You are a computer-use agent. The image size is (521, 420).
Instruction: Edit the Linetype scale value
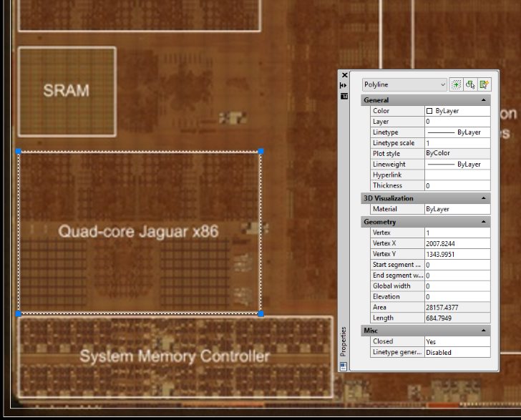[x=457, y=143]
